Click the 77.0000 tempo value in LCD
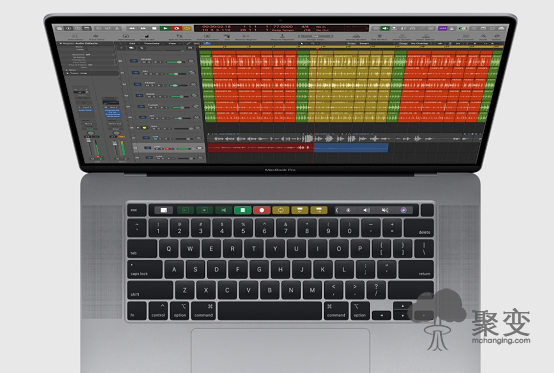The image size is (554, 373). pyautogui.click(x=283, y=27)
